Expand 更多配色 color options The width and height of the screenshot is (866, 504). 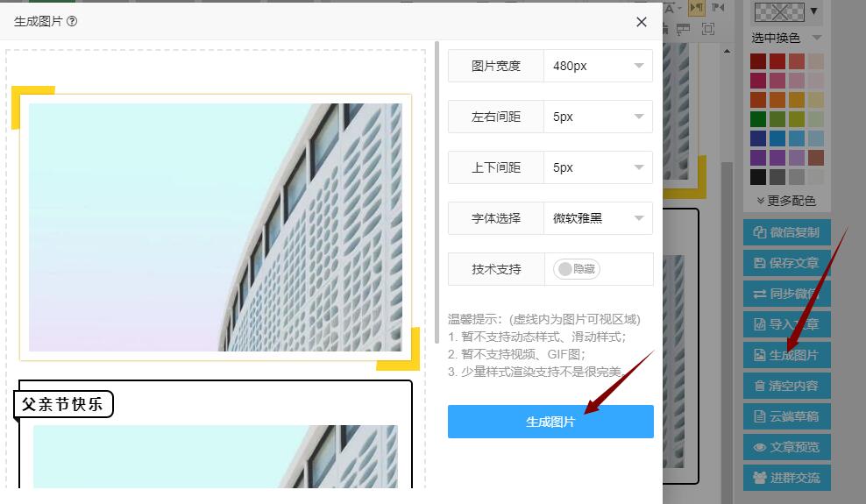pos(786,201)
